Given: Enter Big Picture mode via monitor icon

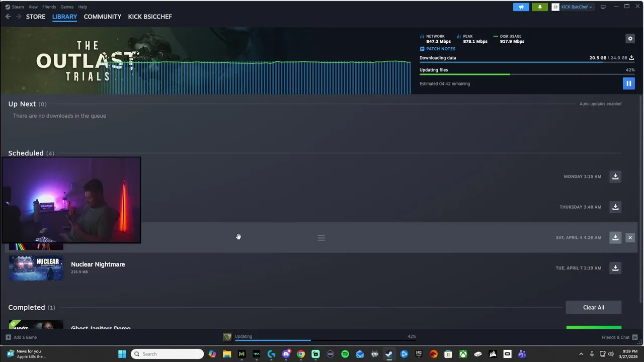Looking at the screenshot, I should [x=603, y=7].
